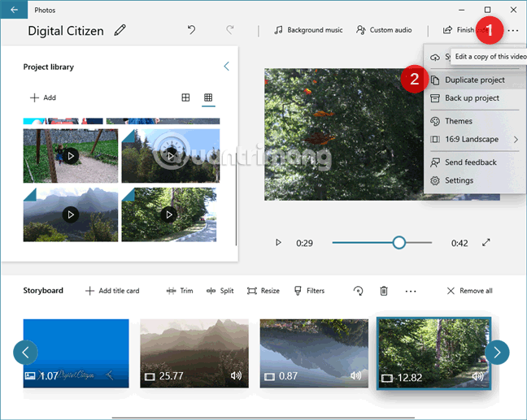The image size is (527, 420).
Task: Switch library to medium thumbnails view
Action: 185,97
